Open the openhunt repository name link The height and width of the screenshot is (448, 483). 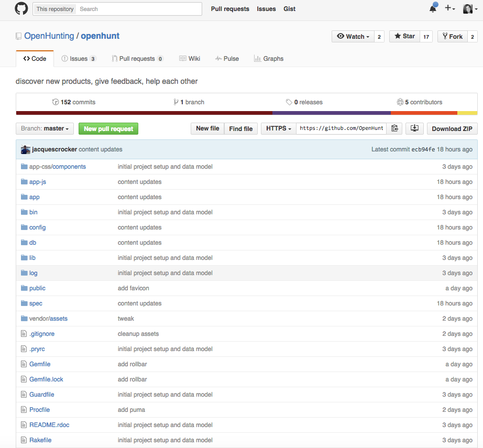pyautogui.click(x=100, y=36)
